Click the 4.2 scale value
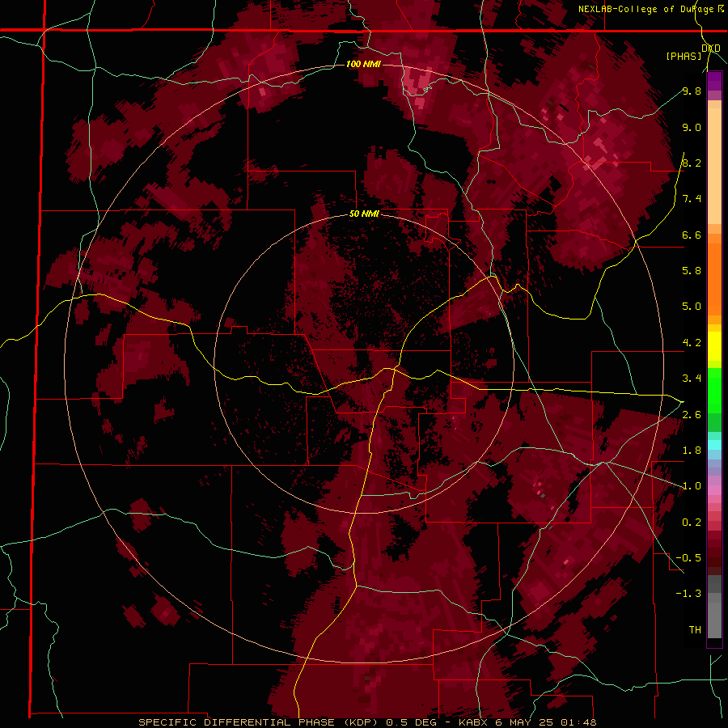 pyautogui.click(x=692, y=343)
